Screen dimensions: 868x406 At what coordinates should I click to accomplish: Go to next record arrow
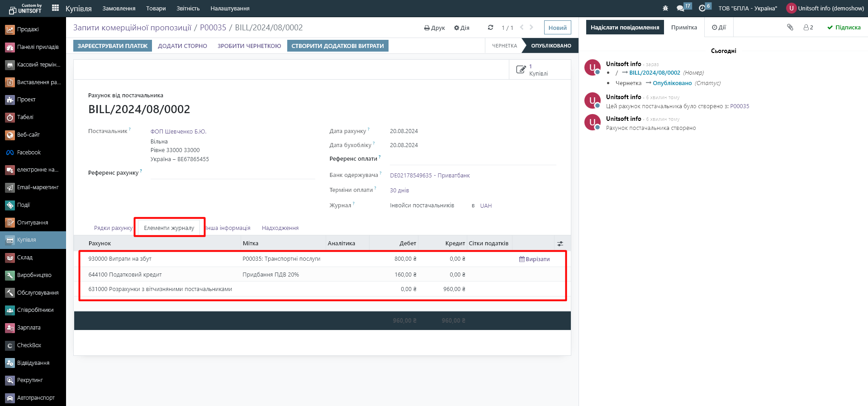coord(531,28)
